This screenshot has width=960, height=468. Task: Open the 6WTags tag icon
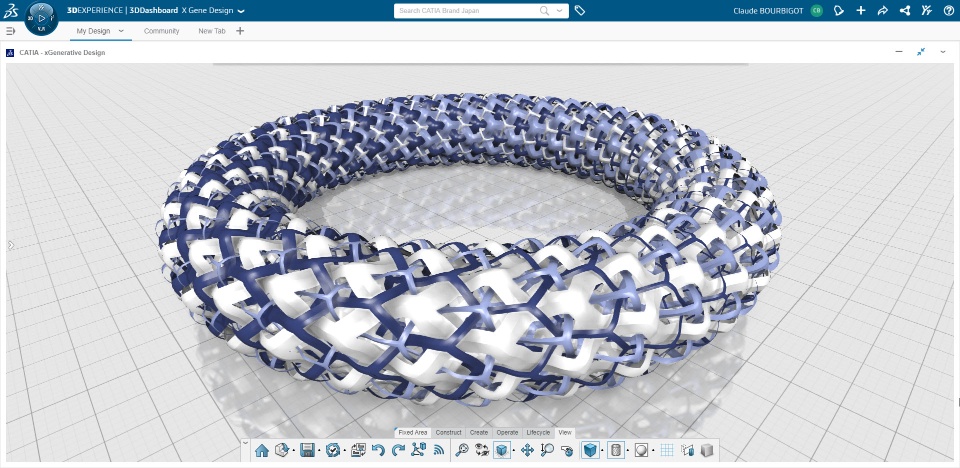coord(580,11)
